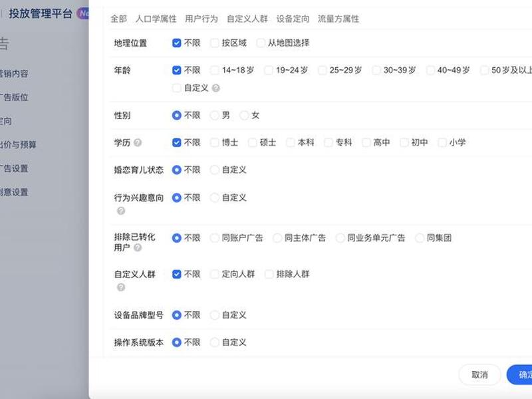532x399 pixels.
Task: Select 女 gender radio
Action: [x=244, y=115]
